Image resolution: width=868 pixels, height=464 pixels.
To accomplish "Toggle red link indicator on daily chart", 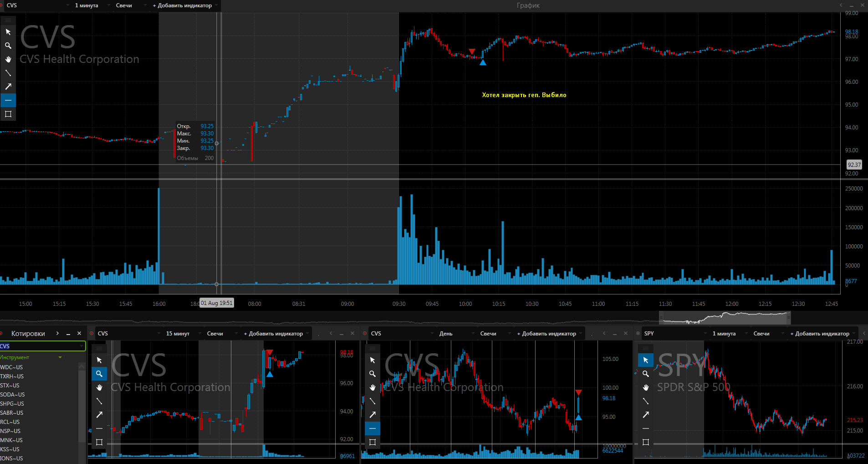I will click(x=365, y=334).
